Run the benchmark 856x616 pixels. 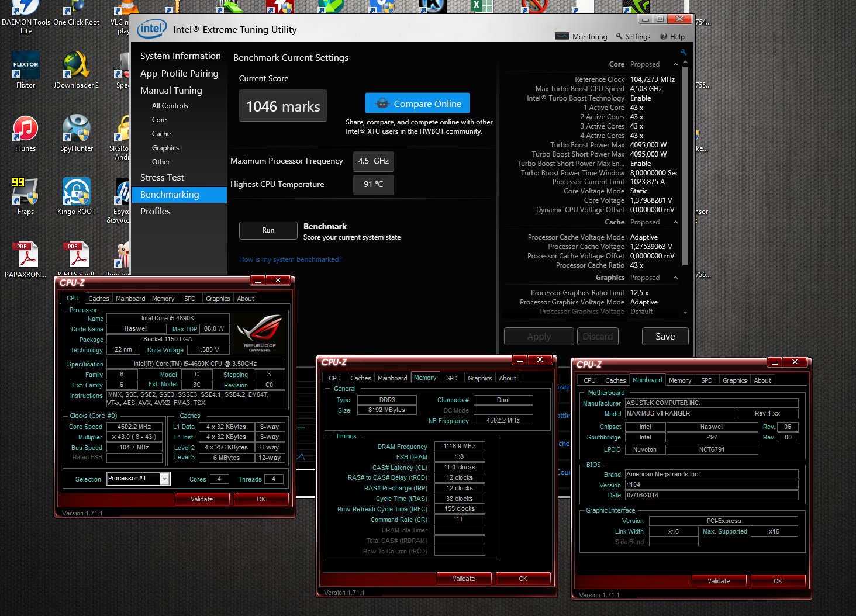pos(268,230)
